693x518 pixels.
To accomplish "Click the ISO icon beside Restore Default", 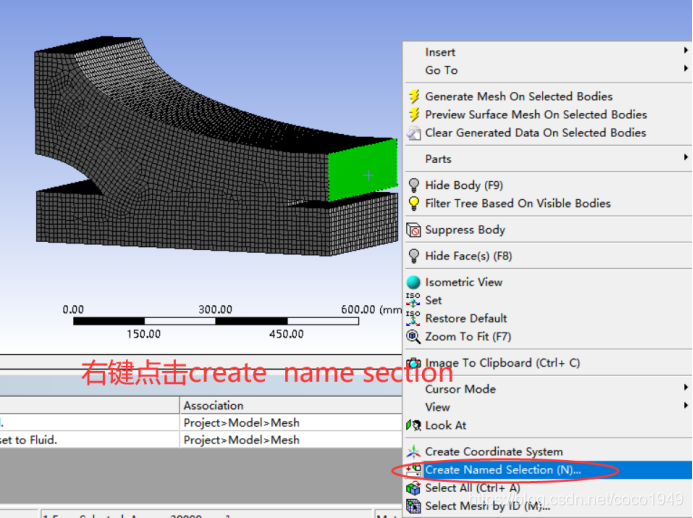I will [413, 318].
